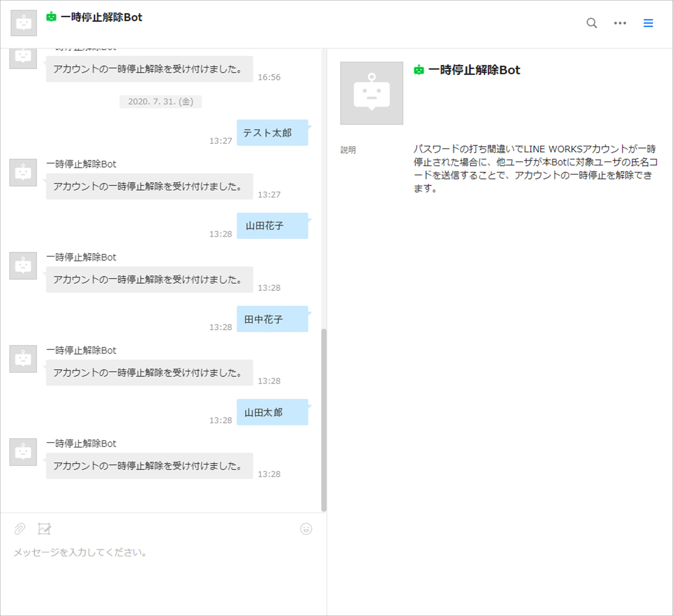Viewport: 673px width, 616px height.
Task: Click the large bot profile picture
Action: point(371,93)
